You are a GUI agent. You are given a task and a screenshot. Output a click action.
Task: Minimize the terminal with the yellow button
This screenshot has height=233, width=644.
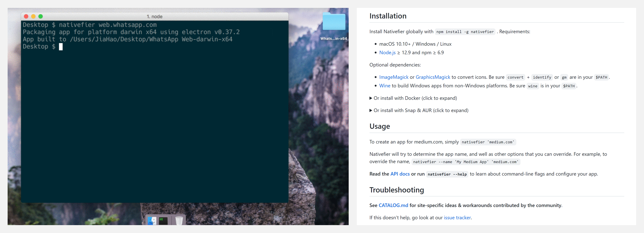tap(33, 16)
